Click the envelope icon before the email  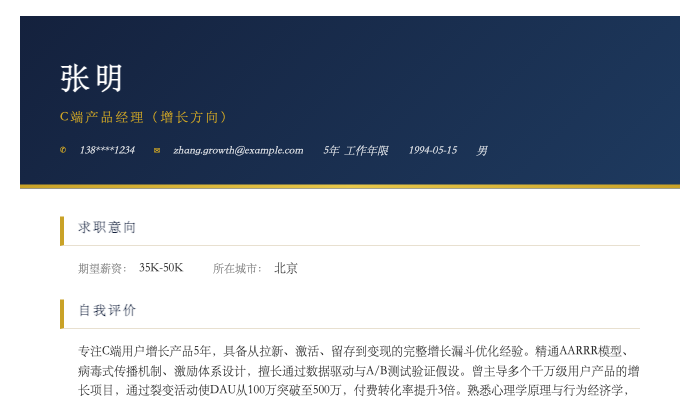pyautogui.click(x=157, y=150)
